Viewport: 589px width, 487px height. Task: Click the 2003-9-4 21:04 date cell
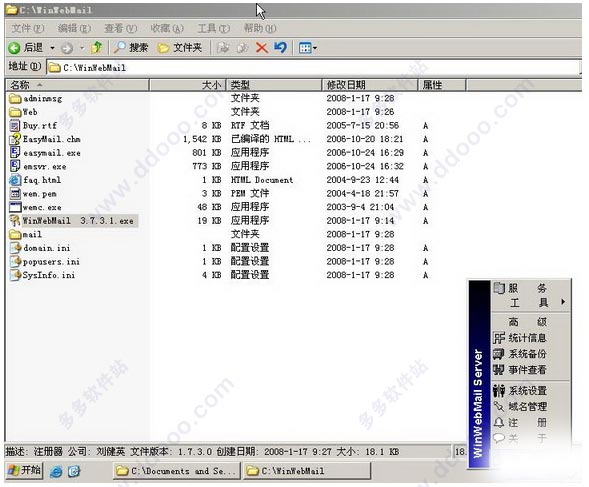point(360,207)
